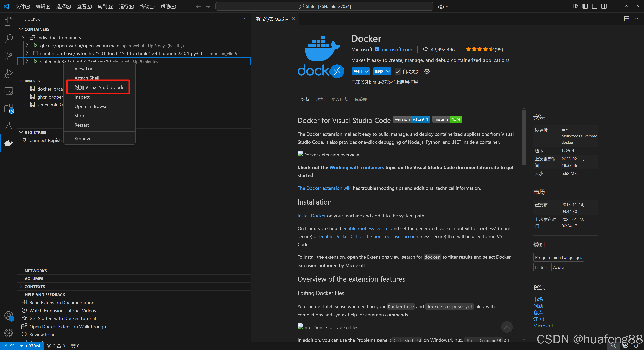This screenshot has width=644, height=350.
Task: Open the Copilot icon in the title bar
Action: 443,6
